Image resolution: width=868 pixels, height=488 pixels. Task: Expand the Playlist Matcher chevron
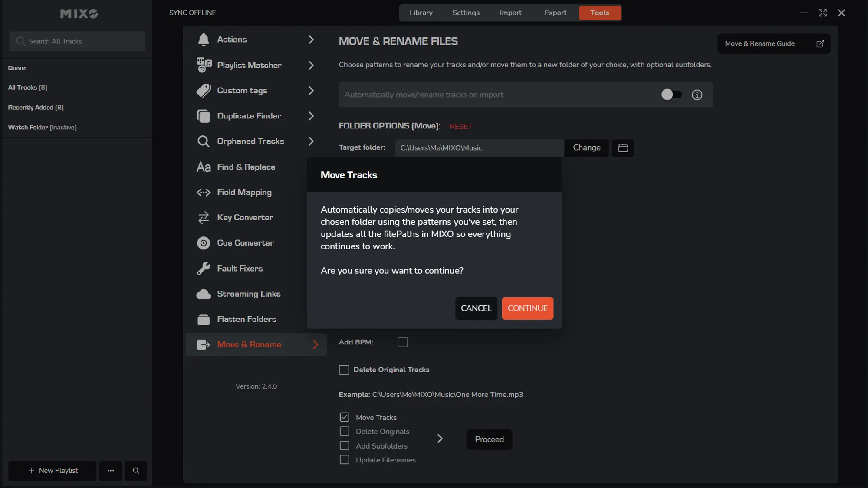(x=311, y=66)
